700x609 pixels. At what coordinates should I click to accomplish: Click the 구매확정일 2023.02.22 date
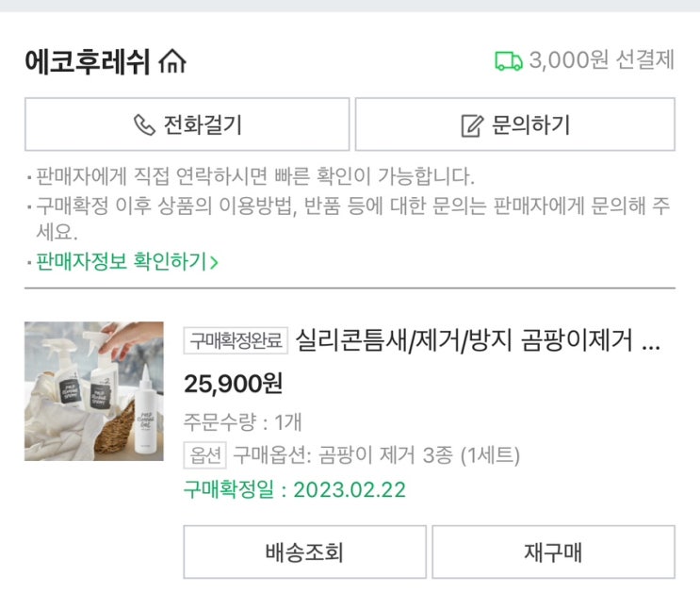click(x=294, y=490)
